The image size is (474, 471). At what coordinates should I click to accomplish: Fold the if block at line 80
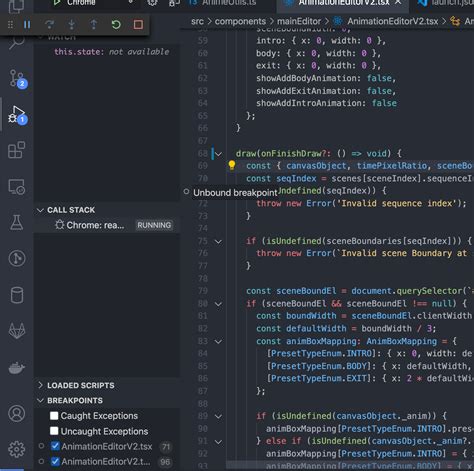(x=218, y=304)
